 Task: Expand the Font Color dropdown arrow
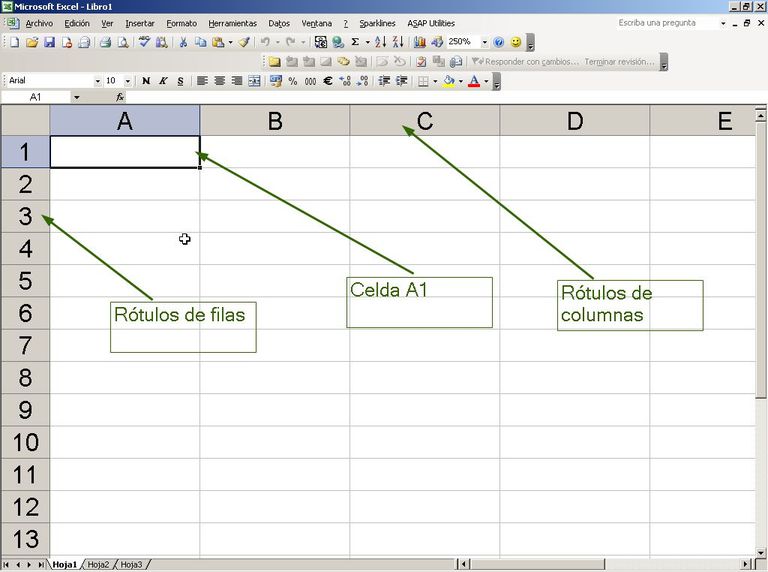tap(486, 81)
